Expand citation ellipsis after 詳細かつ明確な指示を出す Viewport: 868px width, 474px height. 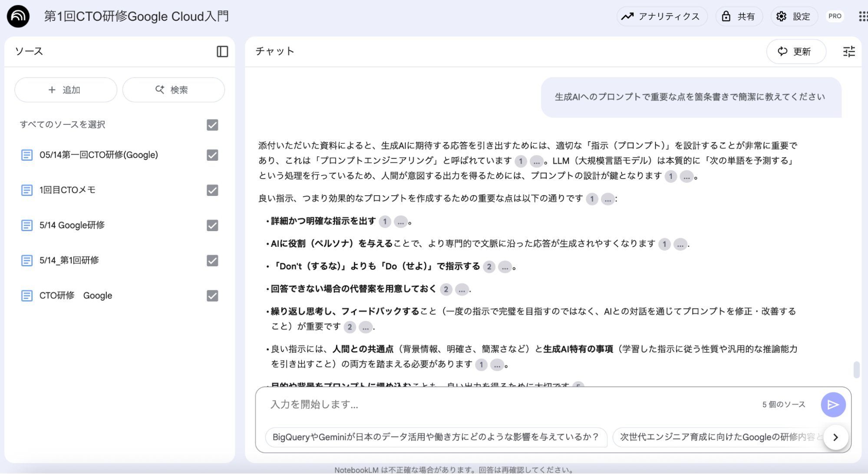click(400, 222)
